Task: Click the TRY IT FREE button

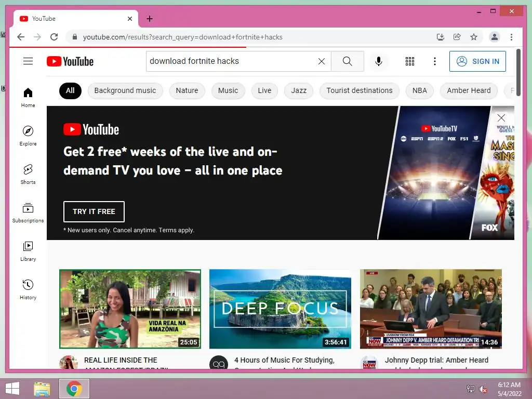Action: point(94,211)
